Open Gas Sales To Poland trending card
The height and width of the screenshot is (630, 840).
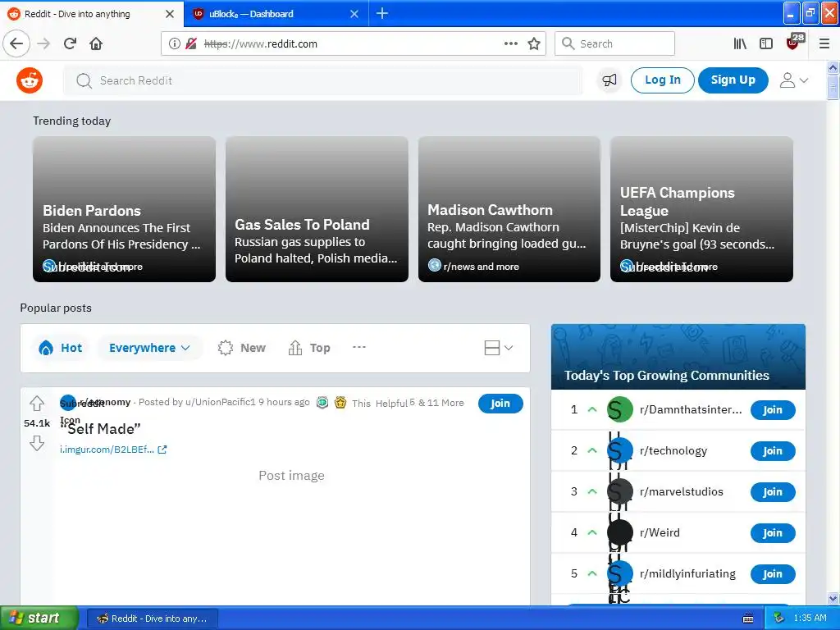317,209
